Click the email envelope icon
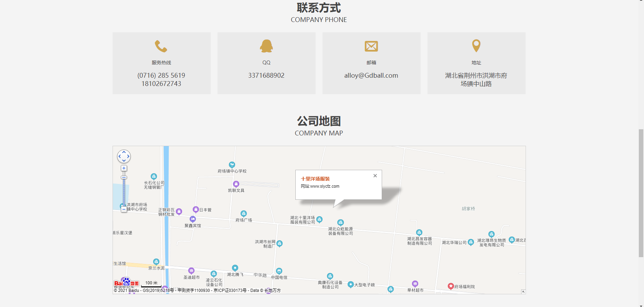The height and width of the screenshot is (307, 644). coord(371,46)
